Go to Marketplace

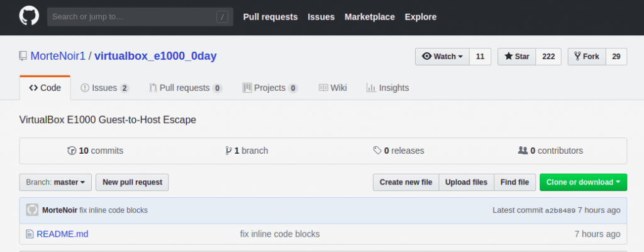point(370,17)
